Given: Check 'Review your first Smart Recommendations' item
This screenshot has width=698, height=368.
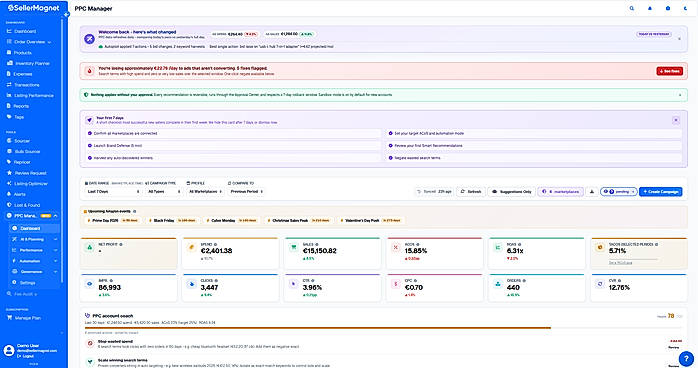Looking at the screenshot, I should 534,146.
